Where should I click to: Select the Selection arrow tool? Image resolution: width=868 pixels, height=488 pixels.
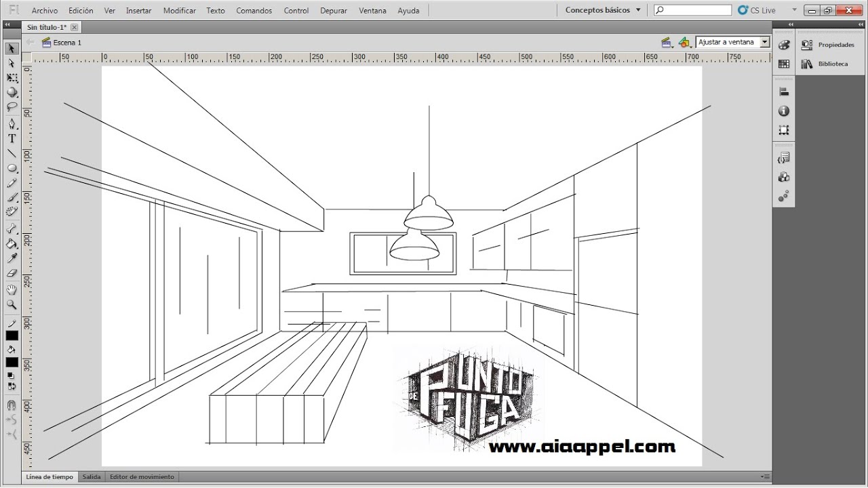[12, 49]
